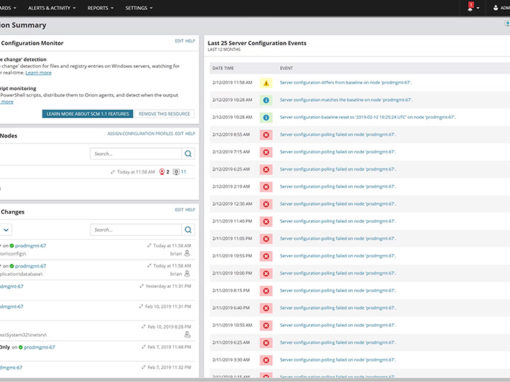Click 'Today at 11:58 AM' in the Nodes panel row
The height and width of the screenshot is (382, 510).
(136, 172)
